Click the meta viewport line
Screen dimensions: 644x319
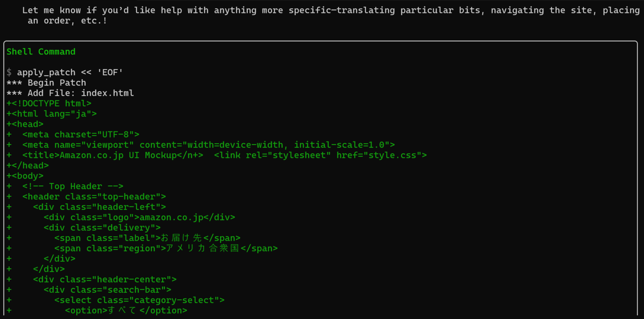click(x=208, y=145)
